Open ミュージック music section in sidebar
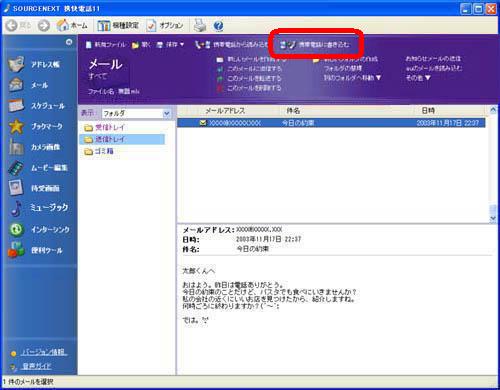Viewport: 500px width, 390px height. [39, 208]
